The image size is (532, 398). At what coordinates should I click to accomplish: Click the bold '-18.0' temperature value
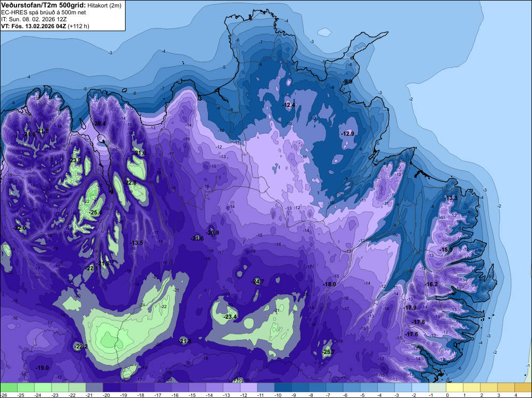[x=329, y=284]
